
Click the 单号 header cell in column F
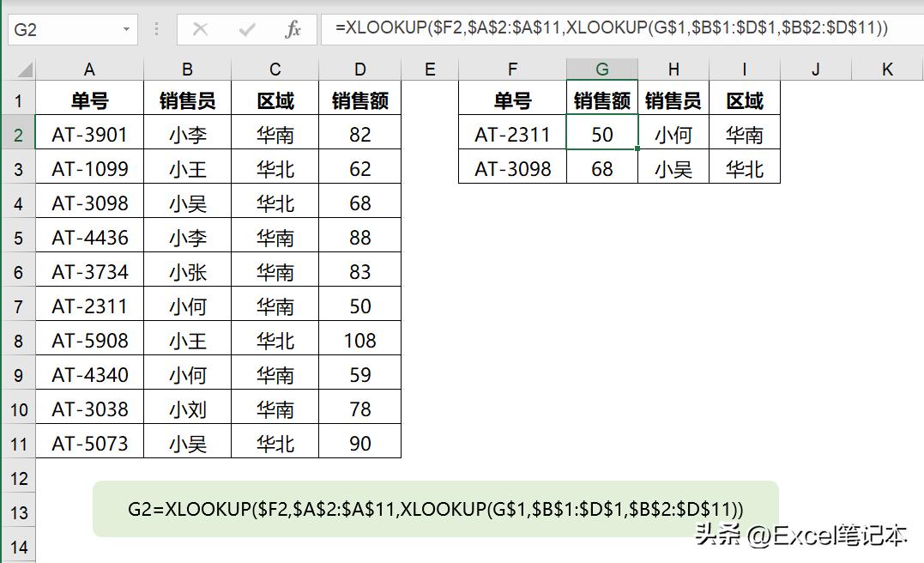pos(512,100)
